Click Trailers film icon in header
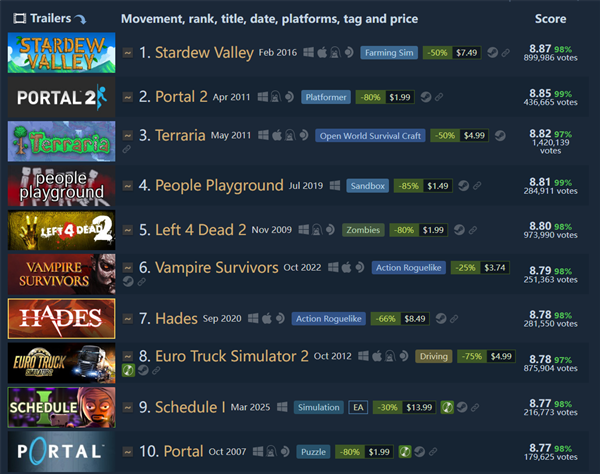The image size is (600, 474). pos(20,18)
